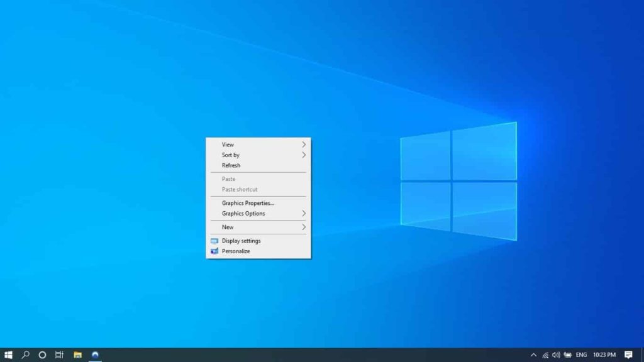Open the Graphics Options submenu
644x362 pixels.
[258, 214]
